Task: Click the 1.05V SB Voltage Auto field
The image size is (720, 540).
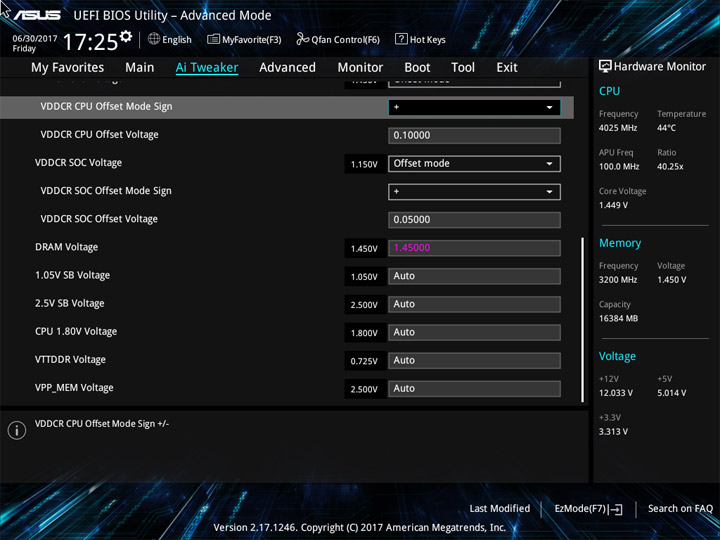Action: click(x=474, y=276)
